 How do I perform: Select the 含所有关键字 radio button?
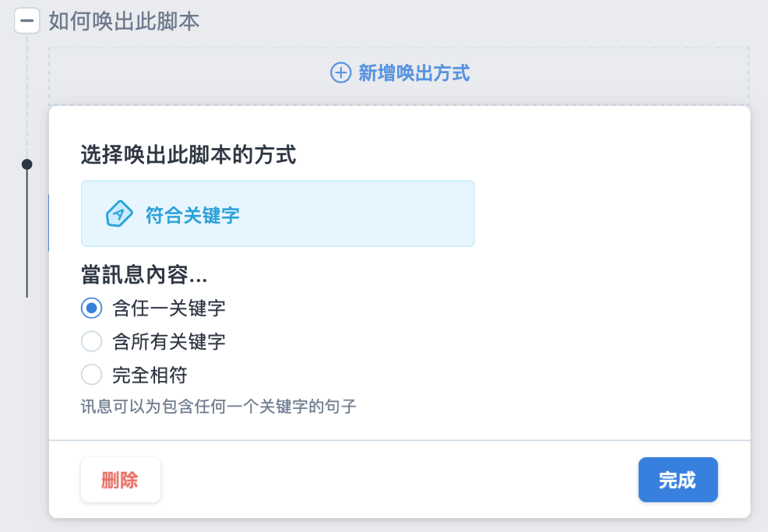(92, 341)
